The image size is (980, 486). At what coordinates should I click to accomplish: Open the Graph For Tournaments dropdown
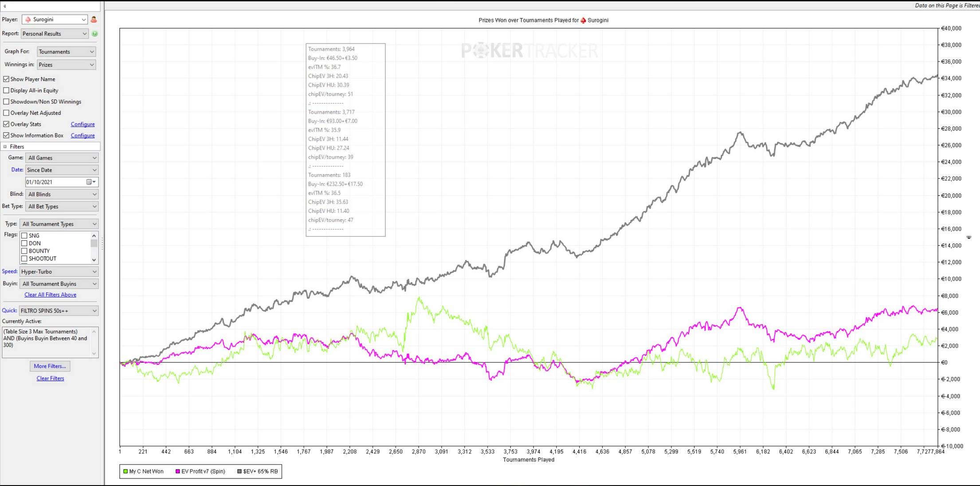66,52
